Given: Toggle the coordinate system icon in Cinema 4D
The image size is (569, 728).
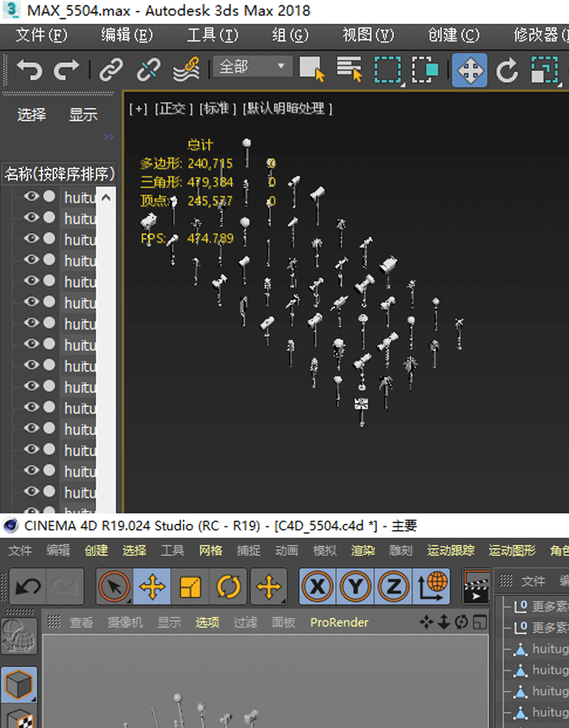Looking at the screenshot, I should tap(432, 587).
